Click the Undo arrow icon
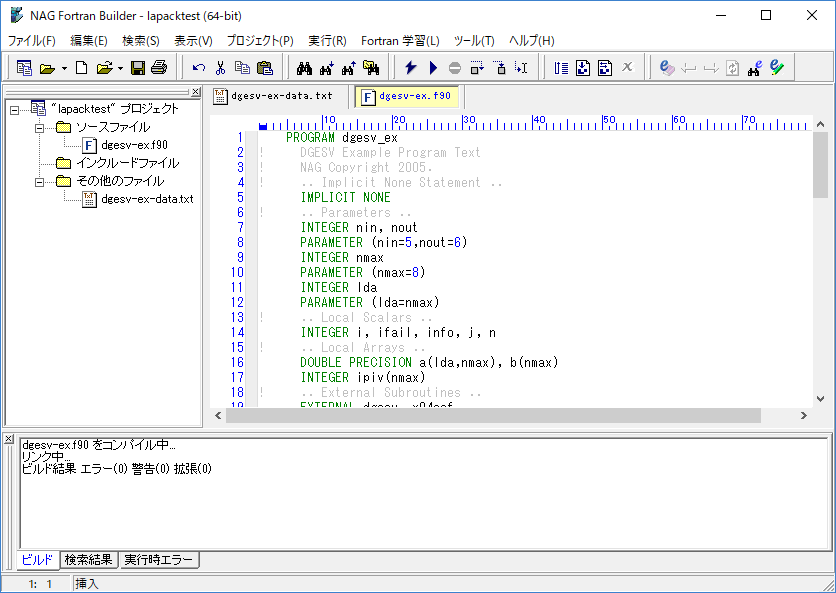 (199, 68)
